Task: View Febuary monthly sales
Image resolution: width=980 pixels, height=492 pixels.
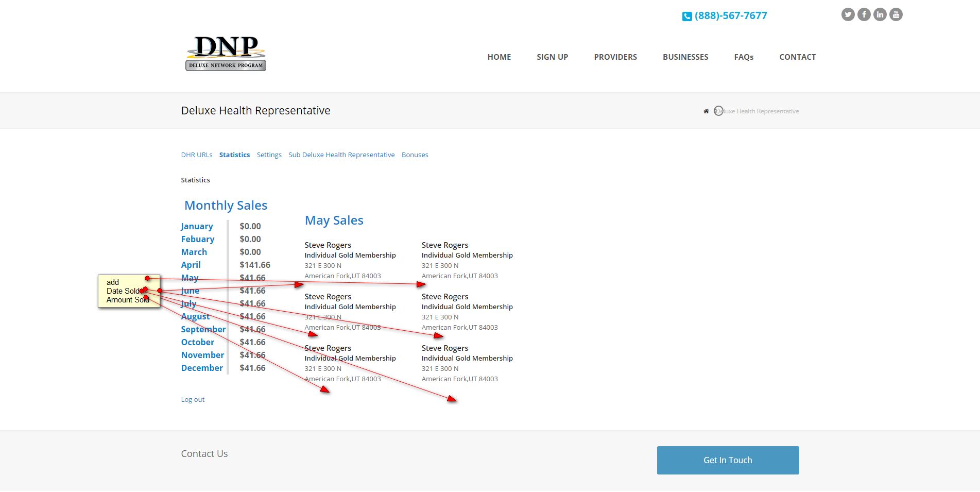Action: pyautogui.click(x=198, y=239)
